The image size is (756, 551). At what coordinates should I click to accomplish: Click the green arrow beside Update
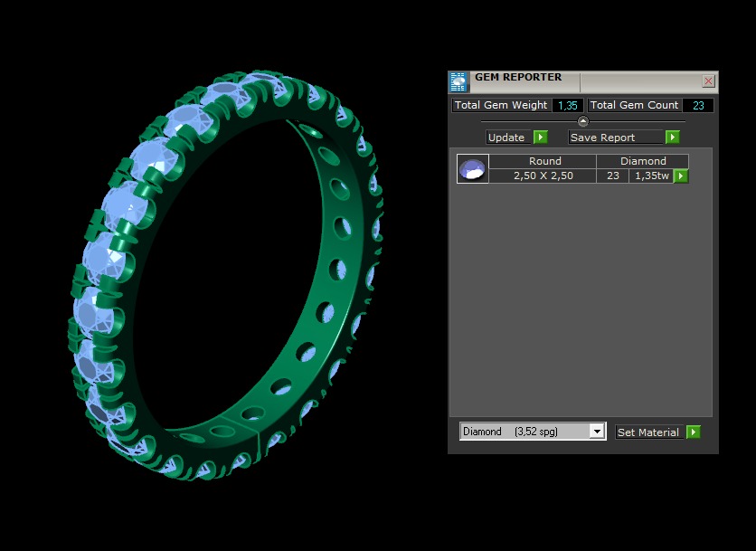pos(541,138)
